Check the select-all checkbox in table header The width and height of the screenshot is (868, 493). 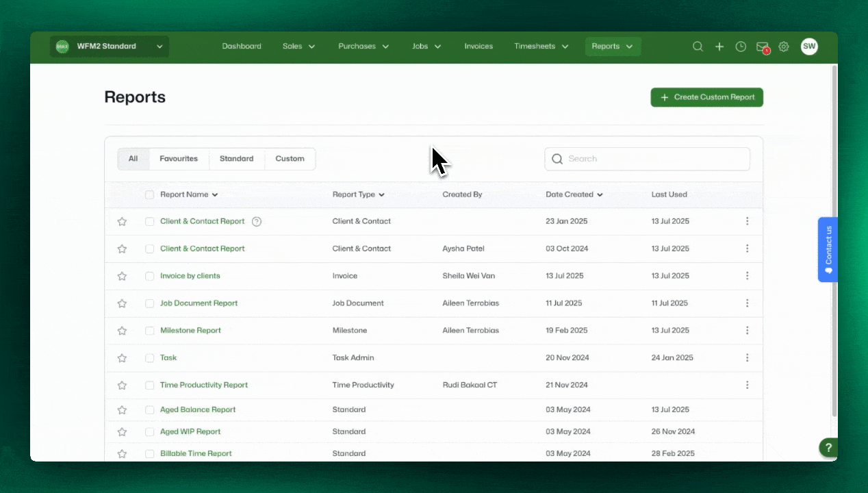click(150, 194)
